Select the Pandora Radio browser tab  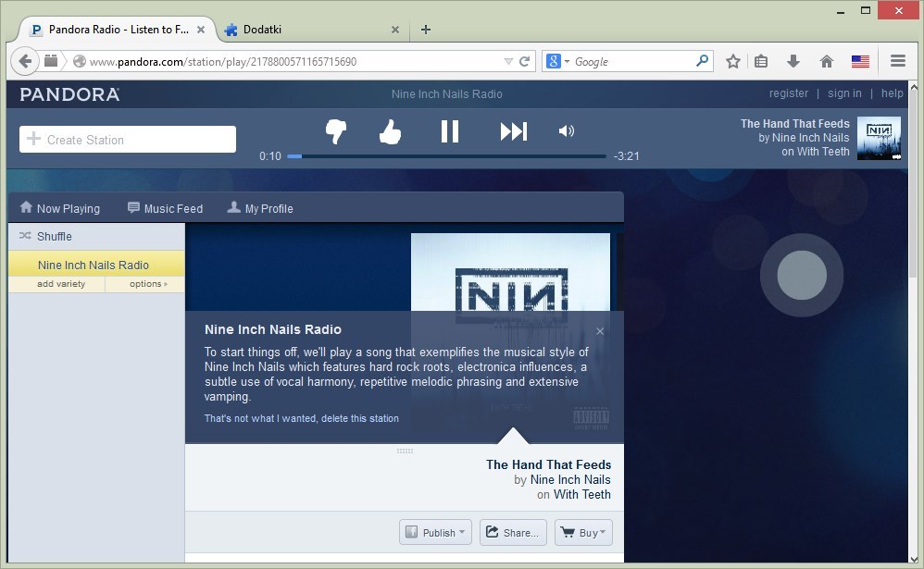tap(118, 30)
